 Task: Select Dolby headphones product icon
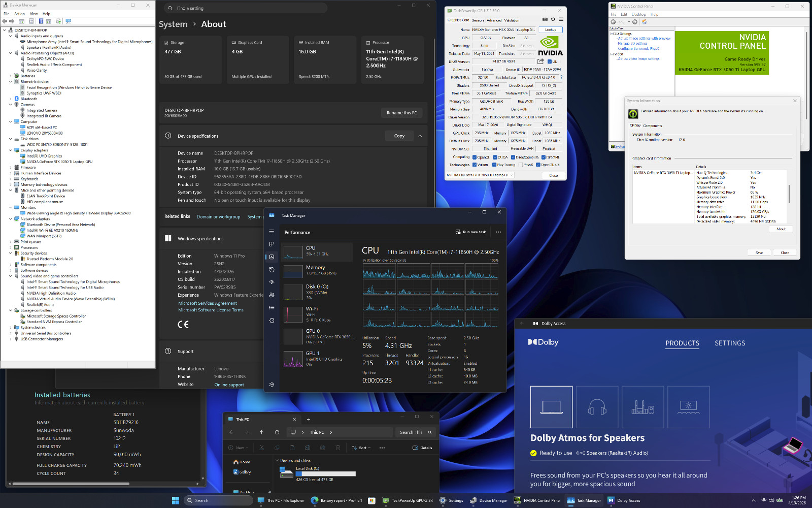[x=597, y=407]
